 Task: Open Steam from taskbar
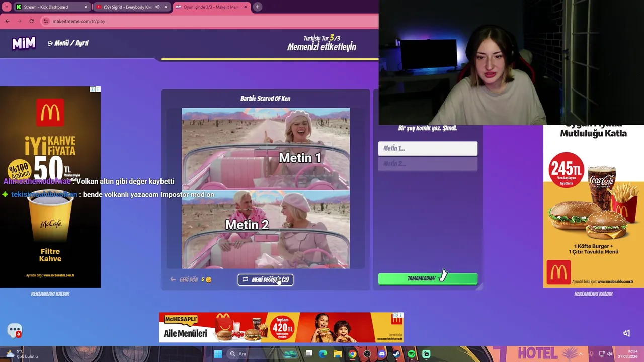pyautogui.click(x=396, y=354)
